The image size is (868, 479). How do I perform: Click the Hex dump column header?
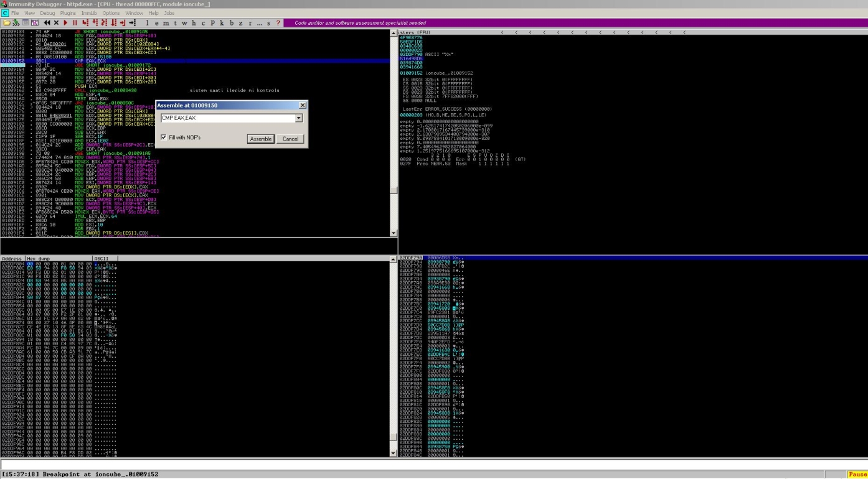coord(59,258)
